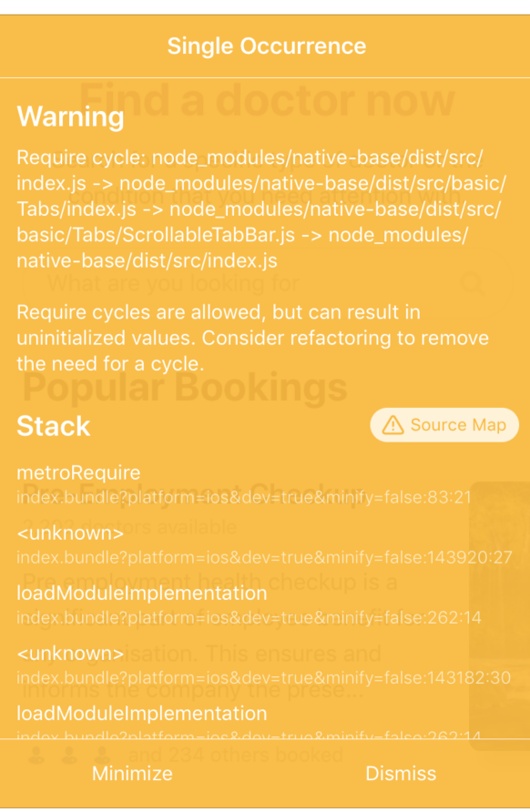
Task: Tap the warning triangle on Source Map button
Action: tap(392, 424)
